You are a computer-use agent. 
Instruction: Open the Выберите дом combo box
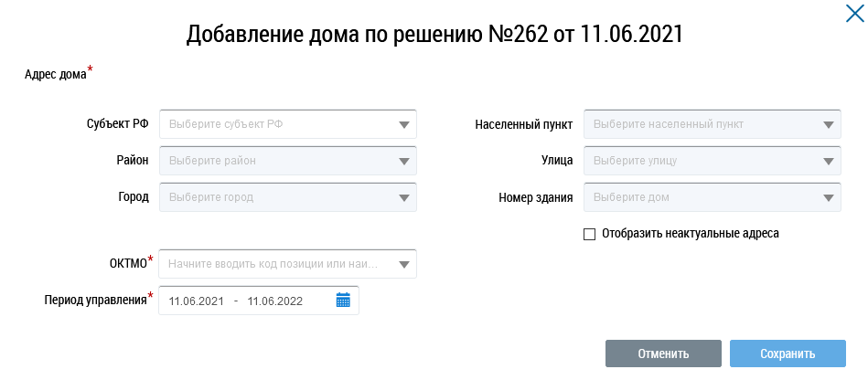click(x=713, y=197)
